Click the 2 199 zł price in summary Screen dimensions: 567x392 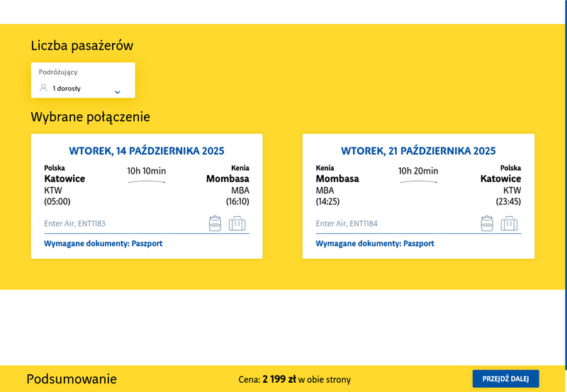pos(279,379)
